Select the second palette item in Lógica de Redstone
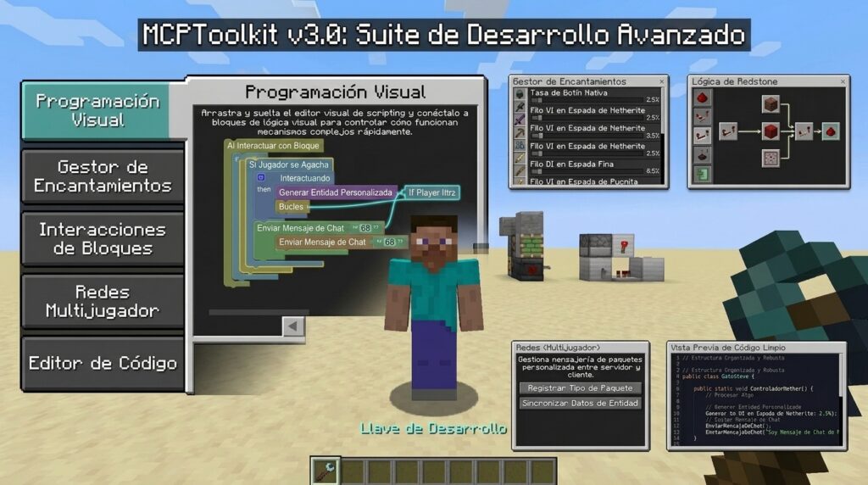The image size is (868, 485). [703, 117]
